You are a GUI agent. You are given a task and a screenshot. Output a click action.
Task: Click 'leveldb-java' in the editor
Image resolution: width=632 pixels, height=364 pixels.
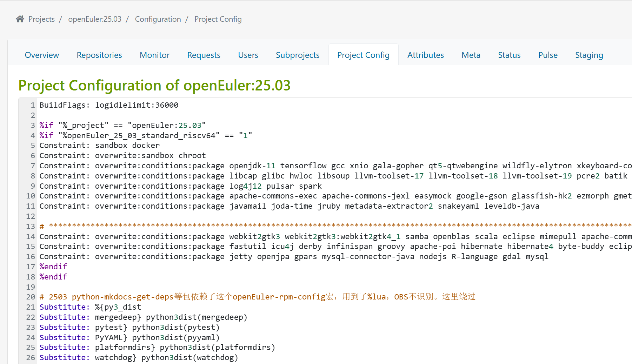click(x=512, y=206)
